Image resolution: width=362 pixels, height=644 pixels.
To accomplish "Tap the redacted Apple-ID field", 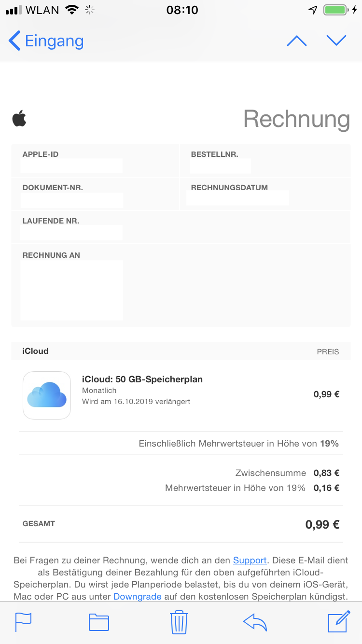I will click(71, 166).
